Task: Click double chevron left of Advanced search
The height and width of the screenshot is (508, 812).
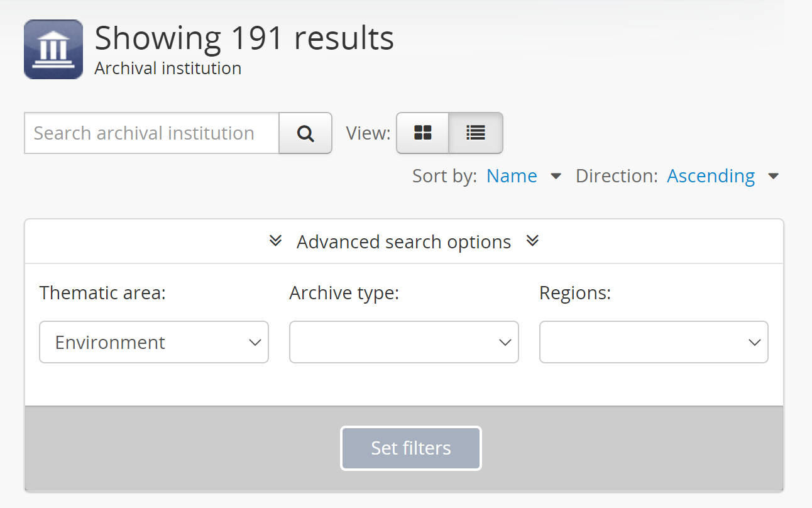Action: click(x=275, y=241)
